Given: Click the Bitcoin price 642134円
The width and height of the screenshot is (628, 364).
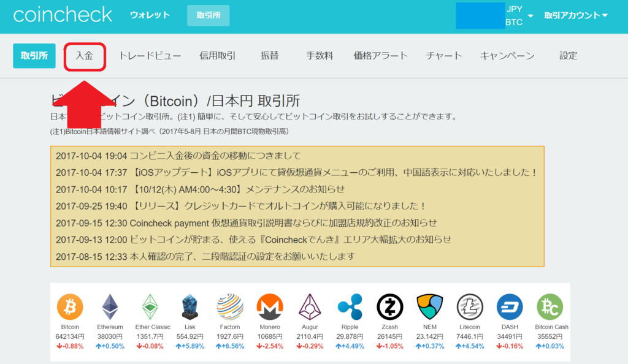Looking at the screenshot, I should (x=70, y=337).
